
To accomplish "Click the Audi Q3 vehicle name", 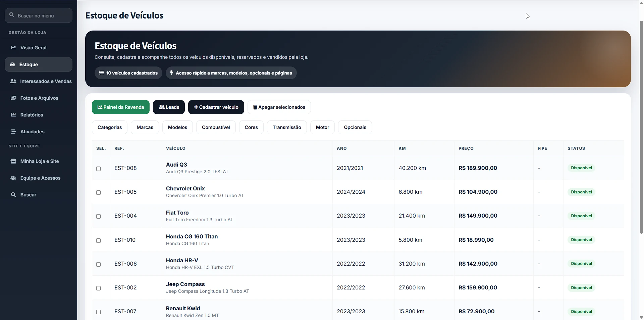I will (x=176, y=165).
